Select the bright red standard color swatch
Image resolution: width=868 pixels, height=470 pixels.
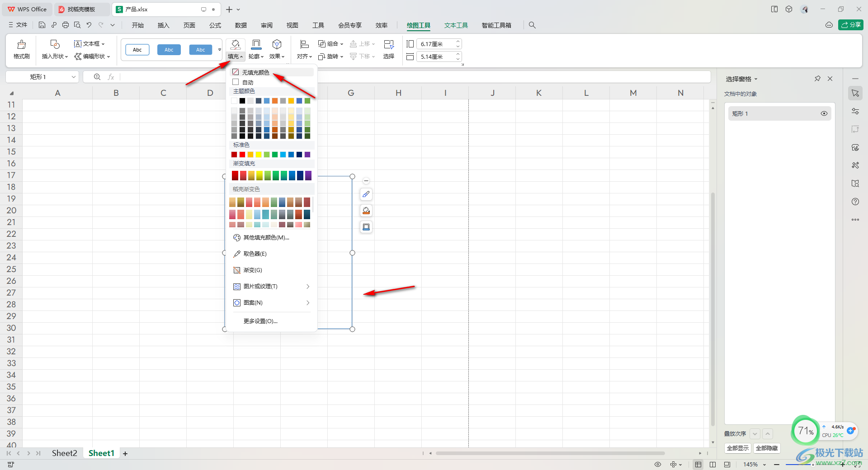[242, 155]
